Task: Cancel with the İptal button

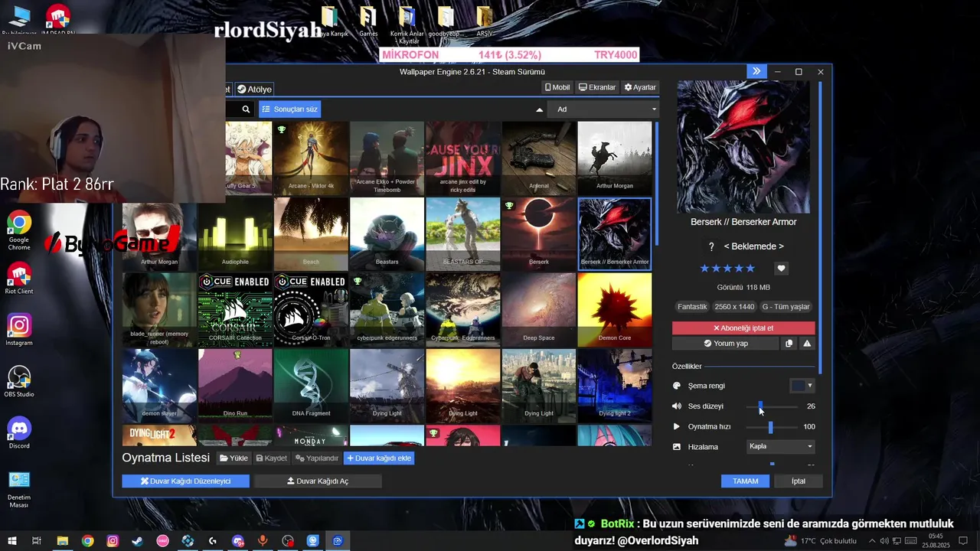Action: pos(799,481)
